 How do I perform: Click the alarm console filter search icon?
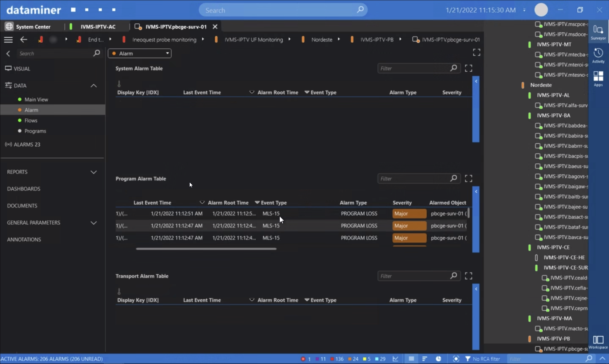[589, 358]
